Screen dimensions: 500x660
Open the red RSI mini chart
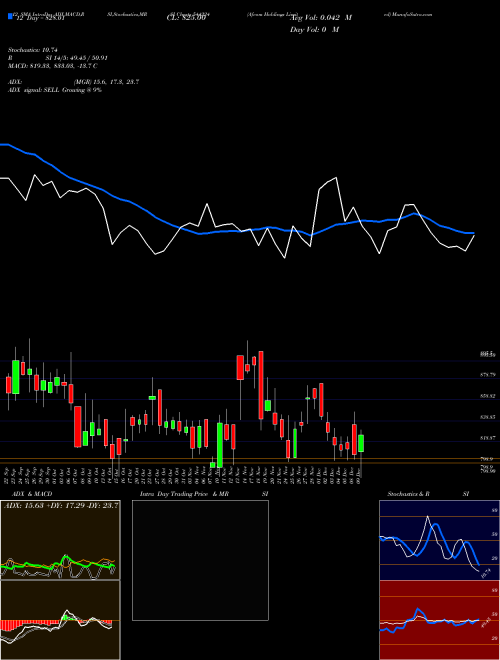(x=439, y=620)
